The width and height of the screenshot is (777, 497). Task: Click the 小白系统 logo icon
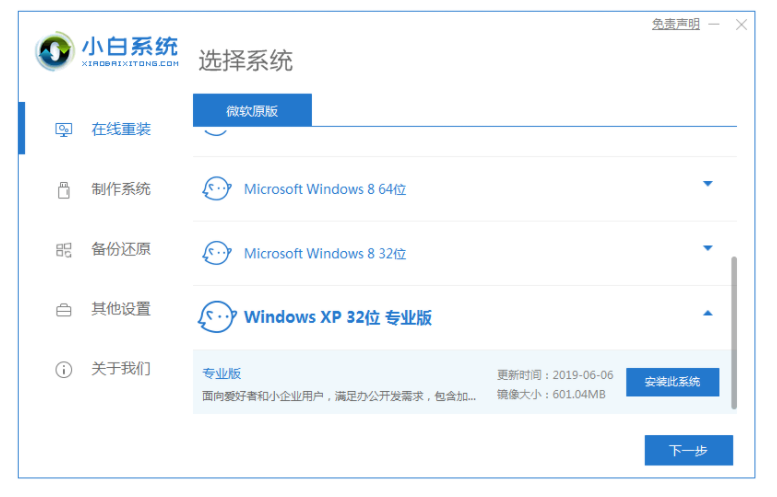click(x=56, y=53)
